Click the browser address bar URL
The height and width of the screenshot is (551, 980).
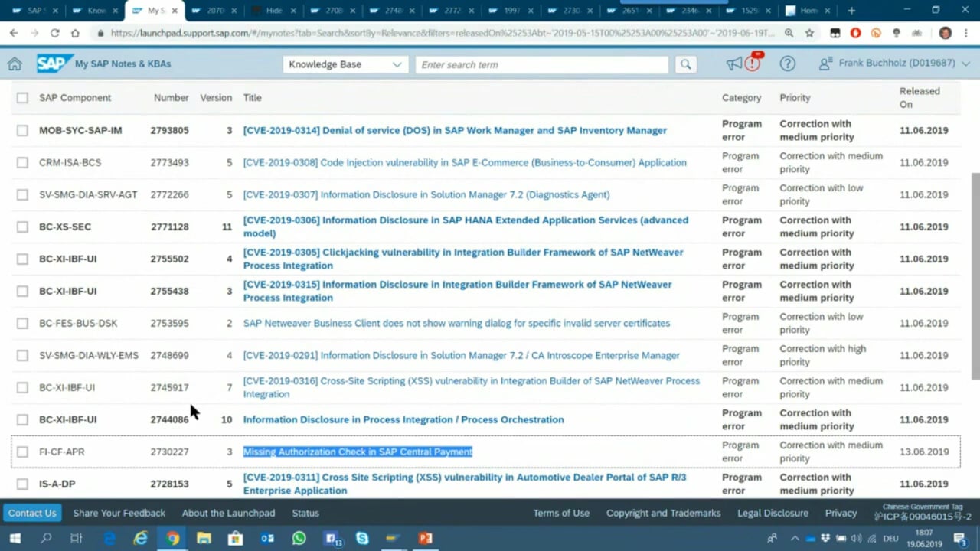(x=443, y=33)
